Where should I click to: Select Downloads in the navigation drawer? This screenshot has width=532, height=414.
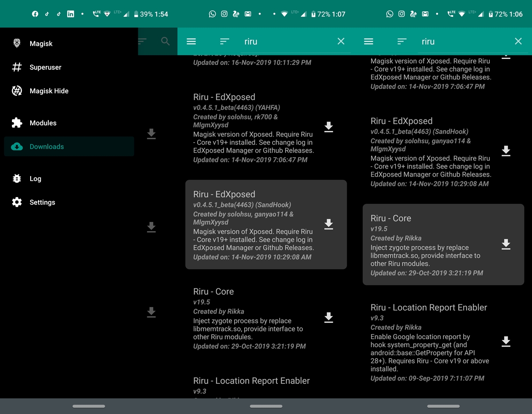(69, 146)
